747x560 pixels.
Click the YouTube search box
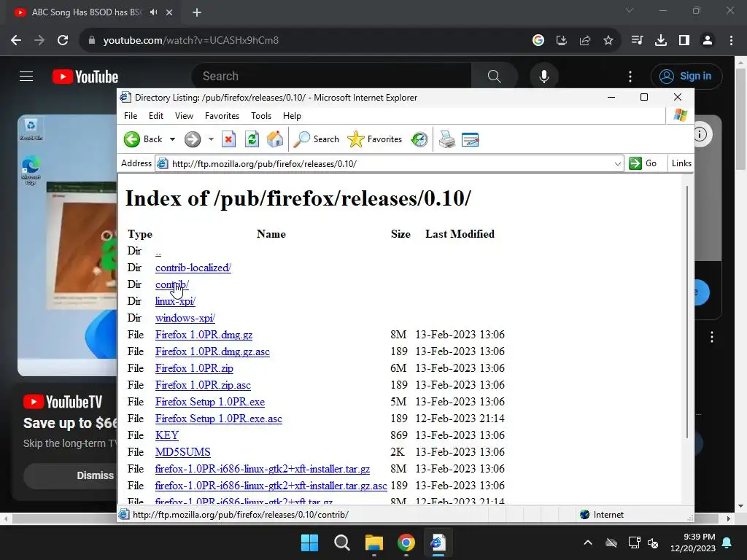332,76
